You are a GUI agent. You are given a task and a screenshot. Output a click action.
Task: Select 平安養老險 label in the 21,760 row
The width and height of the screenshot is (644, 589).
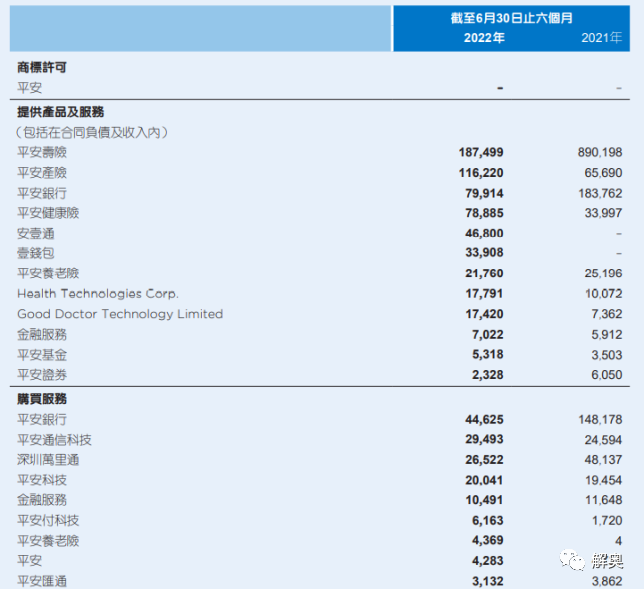tap(48, 273)
